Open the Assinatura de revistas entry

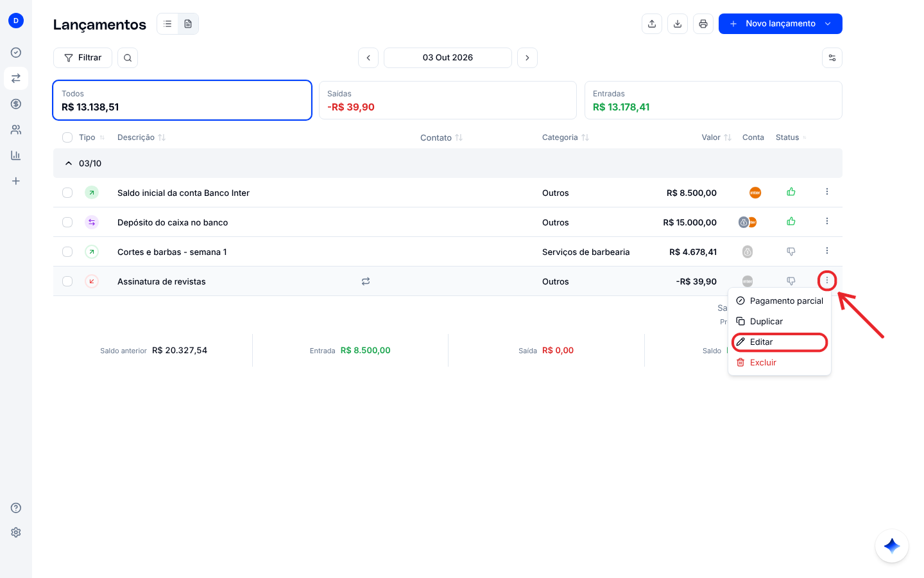pos(162,281)
